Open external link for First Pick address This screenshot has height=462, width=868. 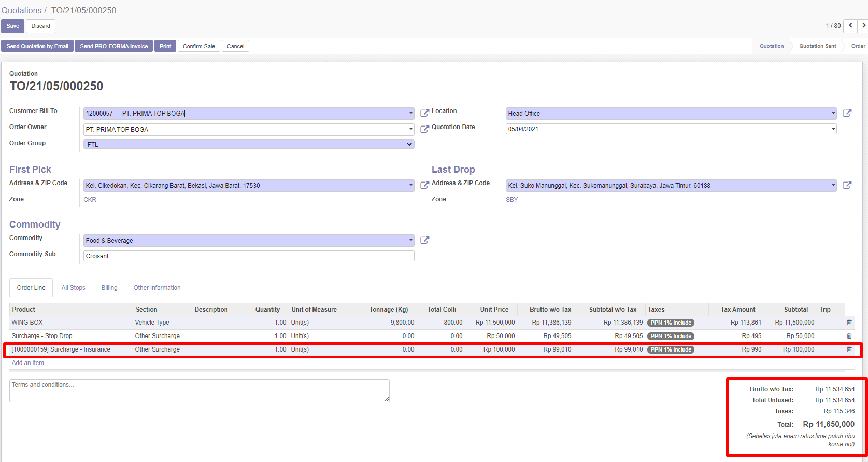click(x=424, y=185)
